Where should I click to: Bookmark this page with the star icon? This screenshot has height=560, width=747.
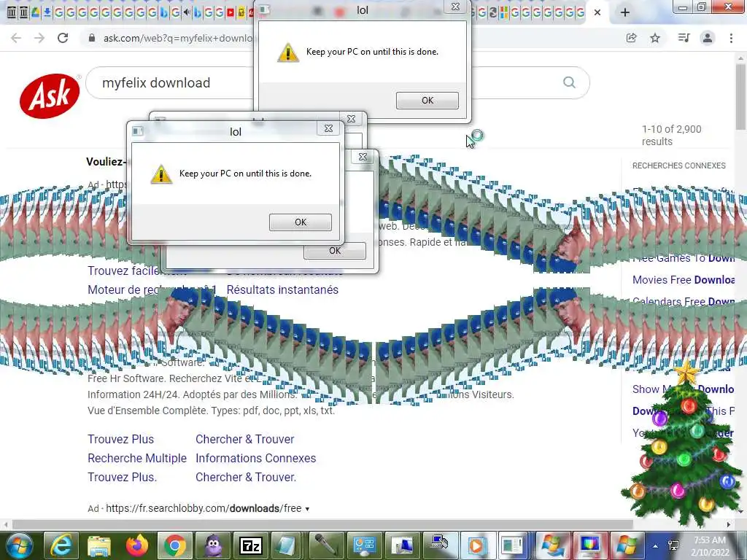(655, 38)
